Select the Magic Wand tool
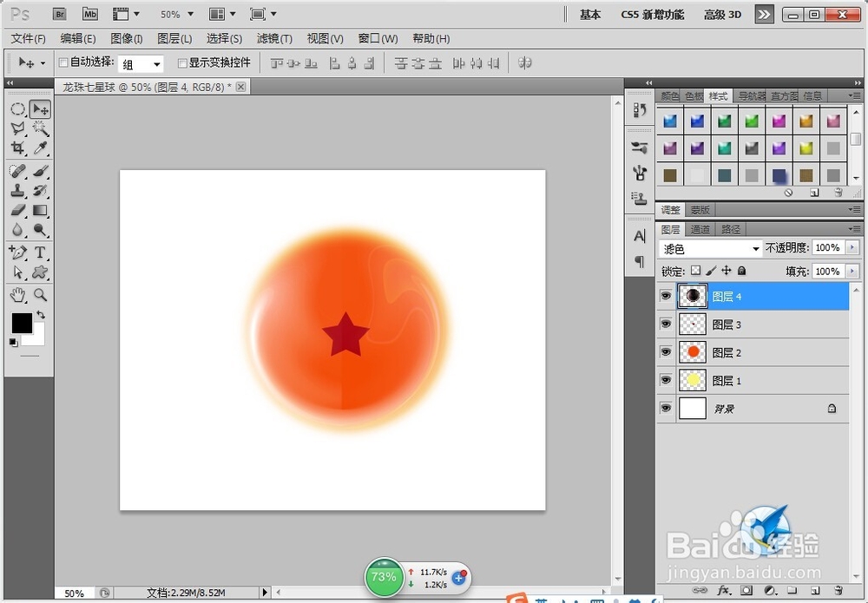Screen dimensions: 868x603 [x=40, y=129]
